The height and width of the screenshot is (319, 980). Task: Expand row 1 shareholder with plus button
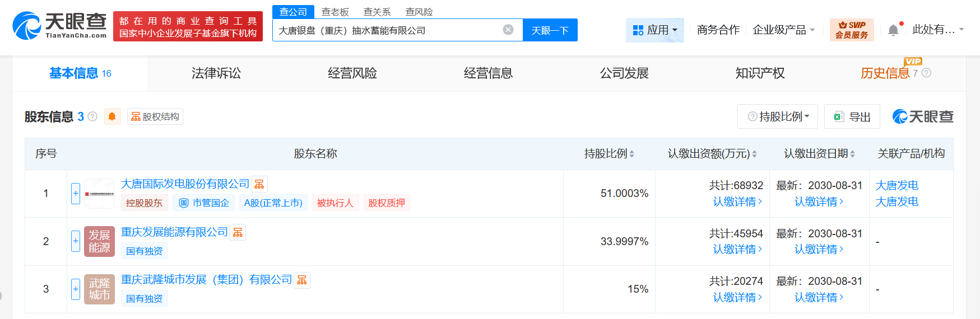[76, 194]
